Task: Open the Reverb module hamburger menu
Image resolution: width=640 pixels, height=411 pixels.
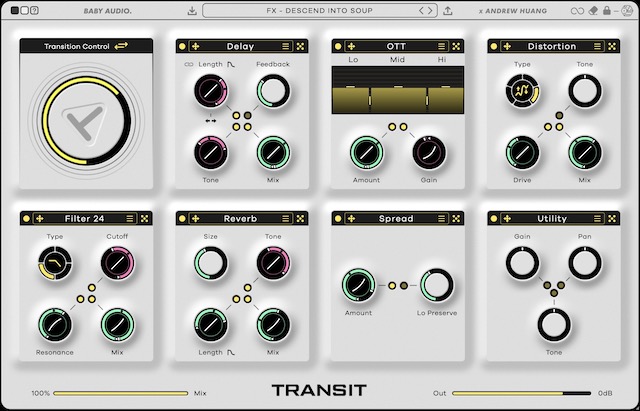Action: (287, 218)
